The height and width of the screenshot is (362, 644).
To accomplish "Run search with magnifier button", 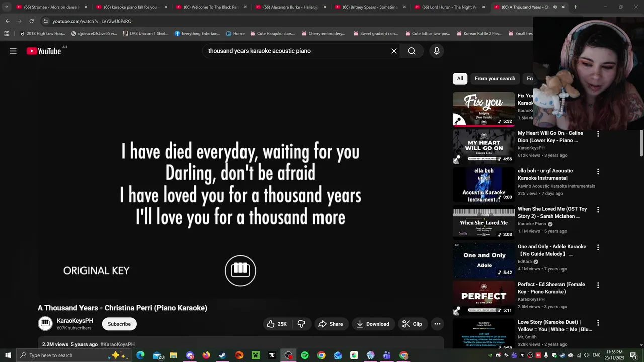I will click(412, 51).
